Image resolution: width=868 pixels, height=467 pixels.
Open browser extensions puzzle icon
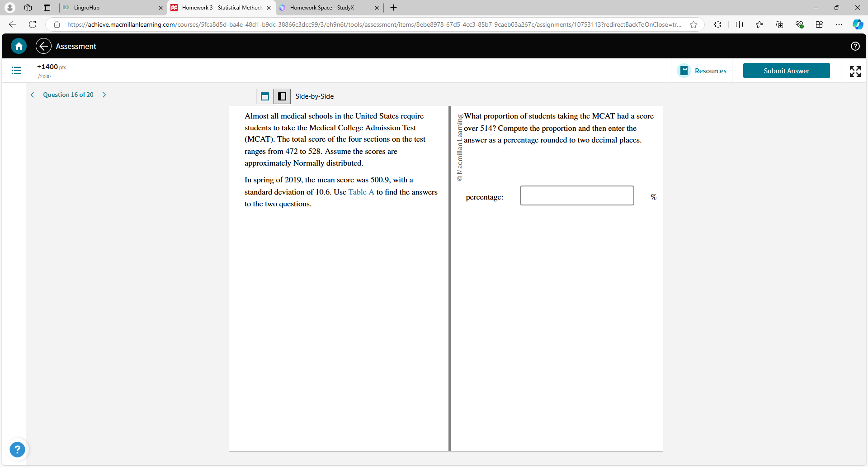pyautogui.click(x=717, y=24)
